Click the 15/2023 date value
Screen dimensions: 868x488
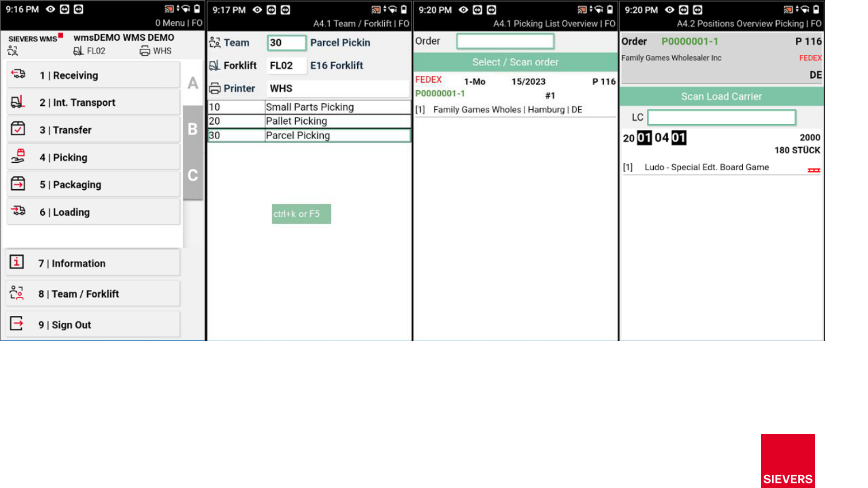point(528,81)
